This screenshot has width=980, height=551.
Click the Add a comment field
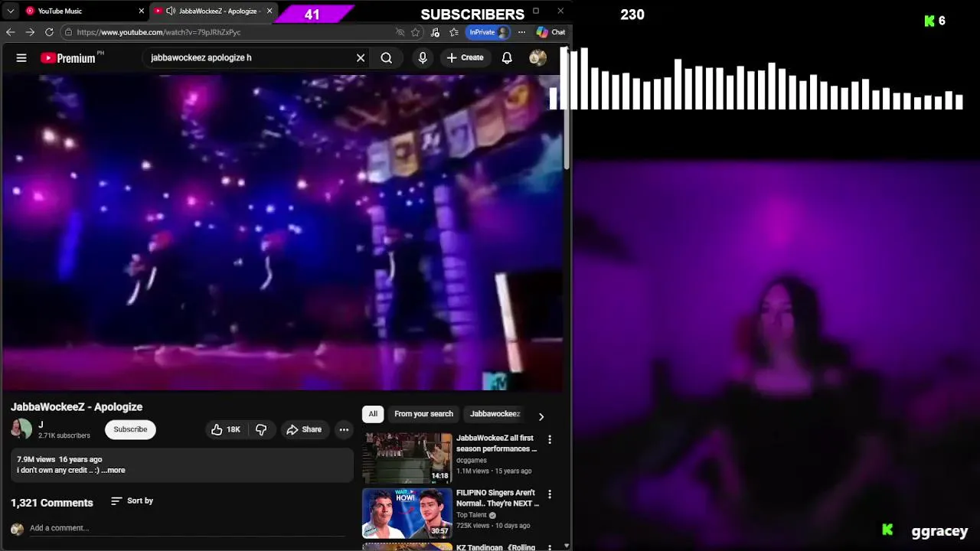pyautogui.click(x=188, y=528)
